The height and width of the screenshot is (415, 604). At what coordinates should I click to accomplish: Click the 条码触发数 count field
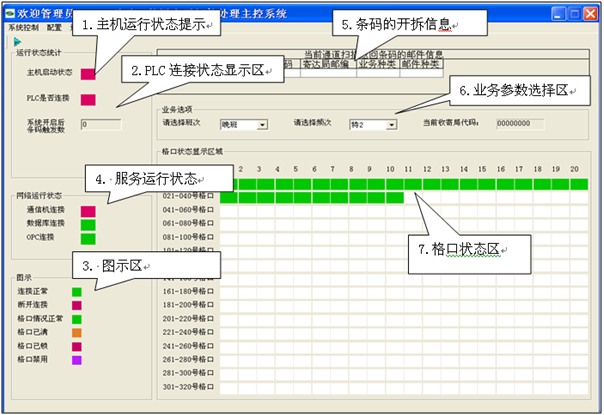pos(101,124)
